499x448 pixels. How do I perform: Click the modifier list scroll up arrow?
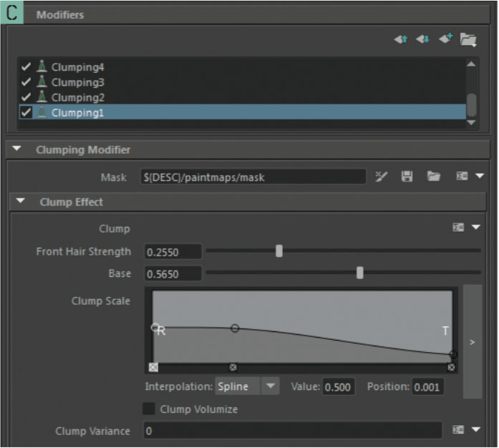pos(471,64)
